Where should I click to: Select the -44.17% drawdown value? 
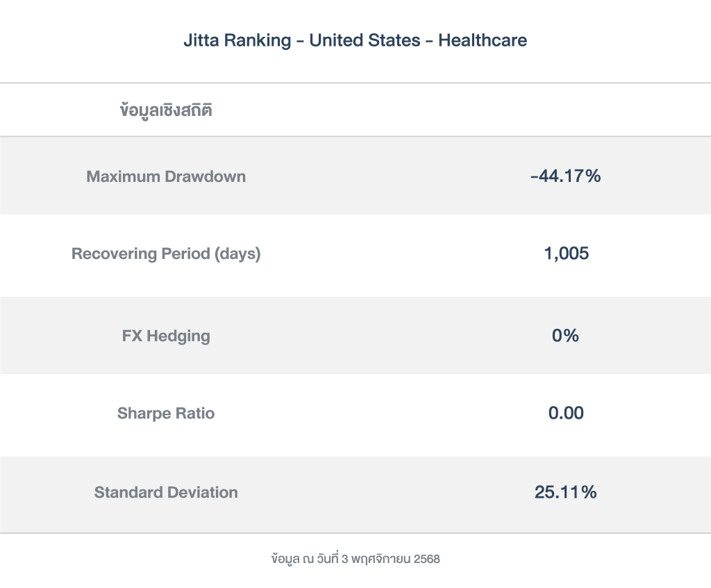565,176
